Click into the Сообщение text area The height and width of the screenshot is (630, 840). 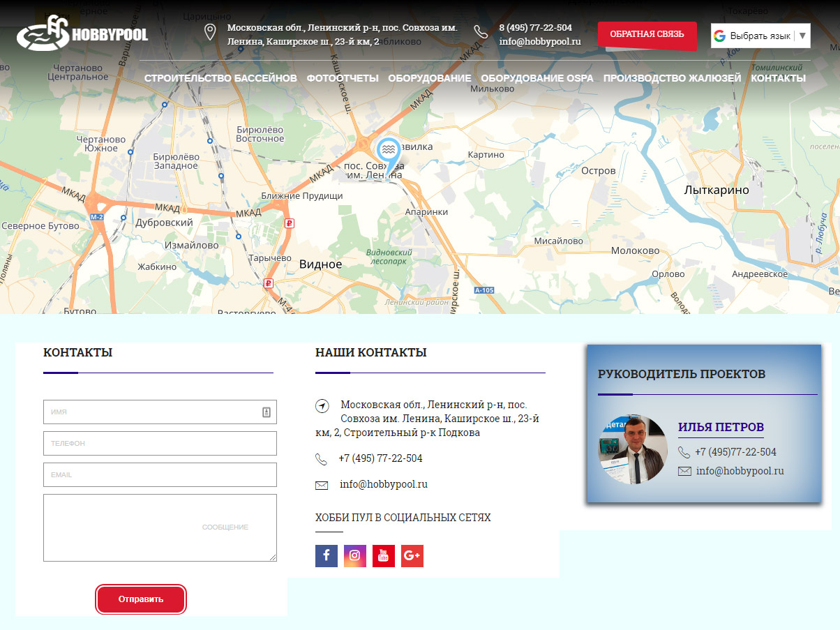click(160, 527)
